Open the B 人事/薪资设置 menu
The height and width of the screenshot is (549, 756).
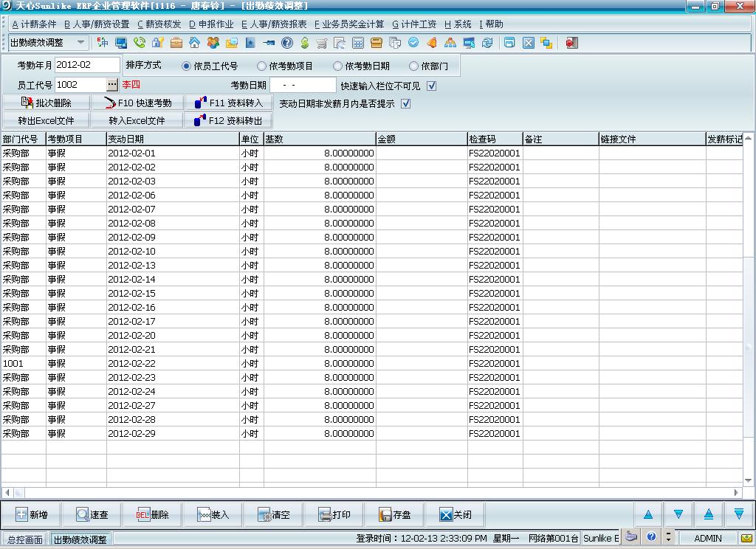(97, 24)
